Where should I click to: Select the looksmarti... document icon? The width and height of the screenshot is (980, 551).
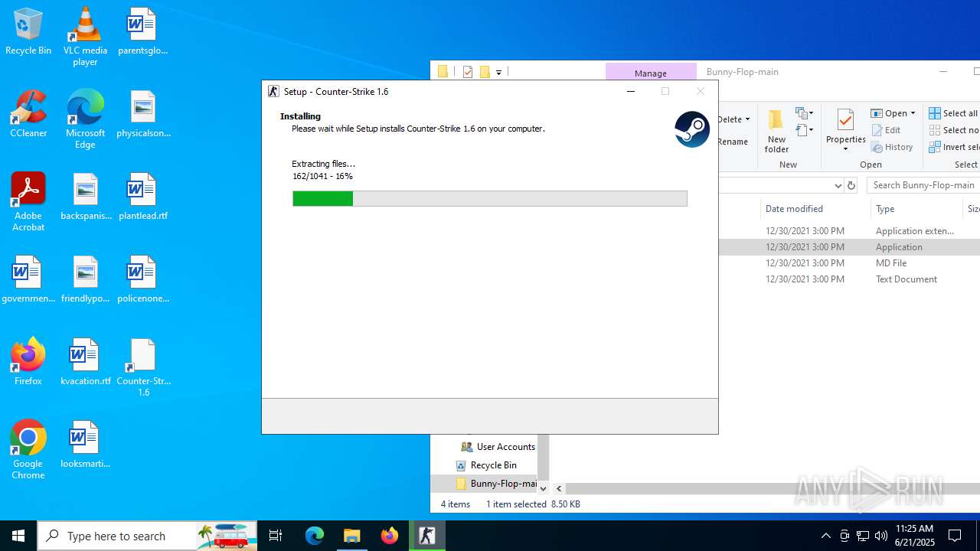(x=86, y=445)
